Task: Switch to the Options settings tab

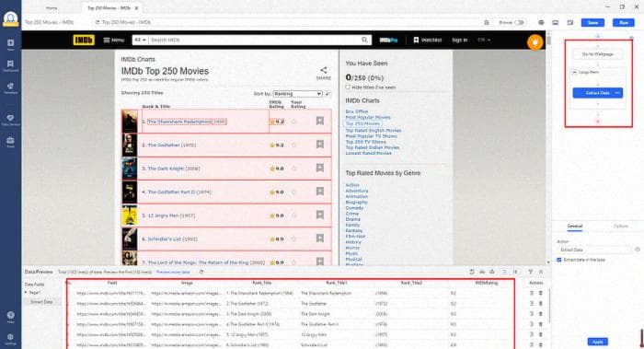Action: 620,227
